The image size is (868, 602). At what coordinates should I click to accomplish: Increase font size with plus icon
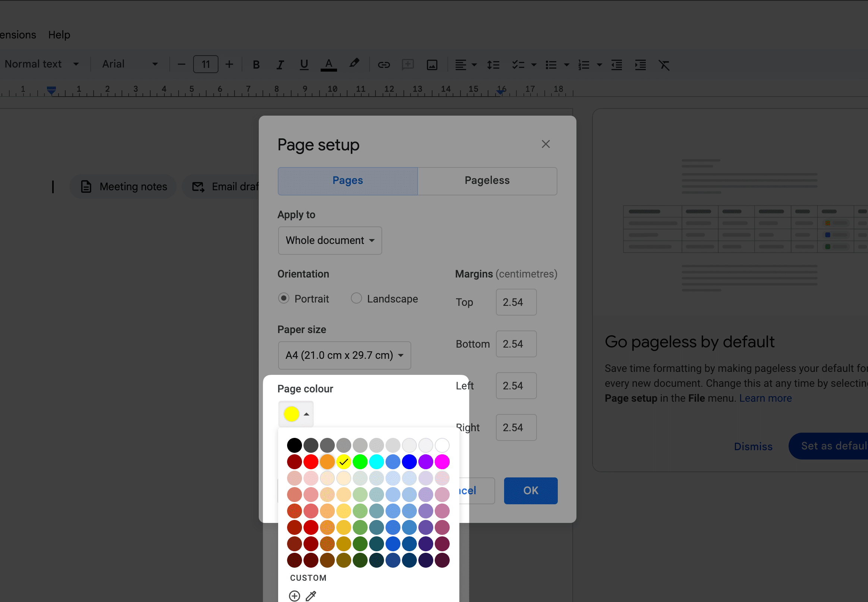229,65
